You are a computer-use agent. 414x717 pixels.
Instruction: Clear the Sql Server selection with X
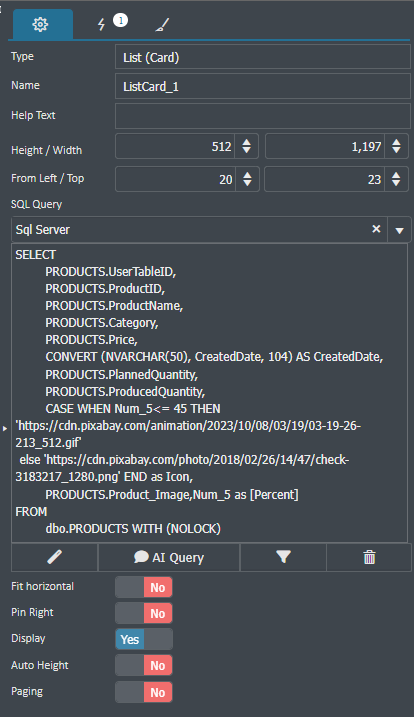coord(376,229)
